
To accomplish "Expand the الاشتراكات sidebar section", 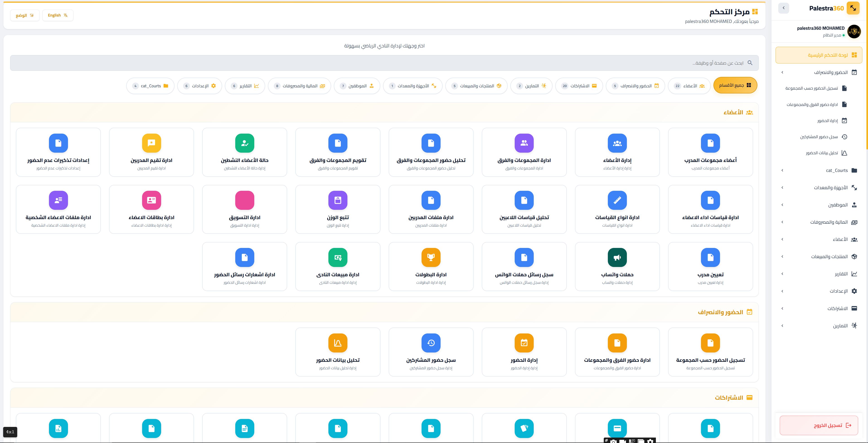I will [x=818, y=308].
